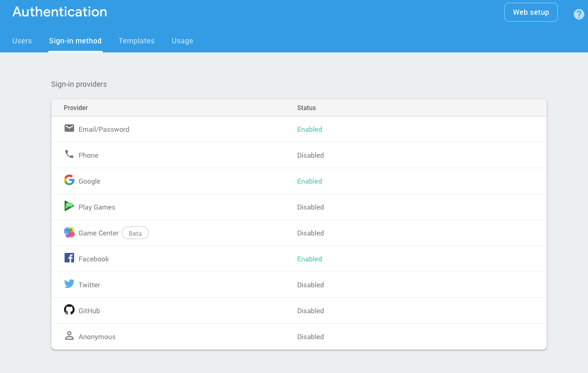Click the Status column header
The width and height of the screenshot is (588, 373).
(306, 107)
